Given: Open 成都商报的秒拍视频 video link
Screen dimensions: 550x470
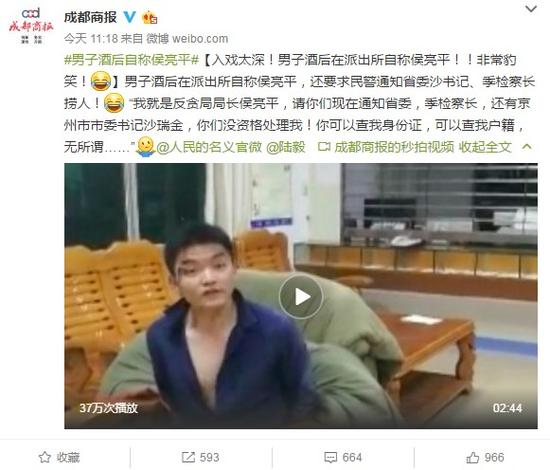Looking at the screenshot, I should [x=386, y=147].
